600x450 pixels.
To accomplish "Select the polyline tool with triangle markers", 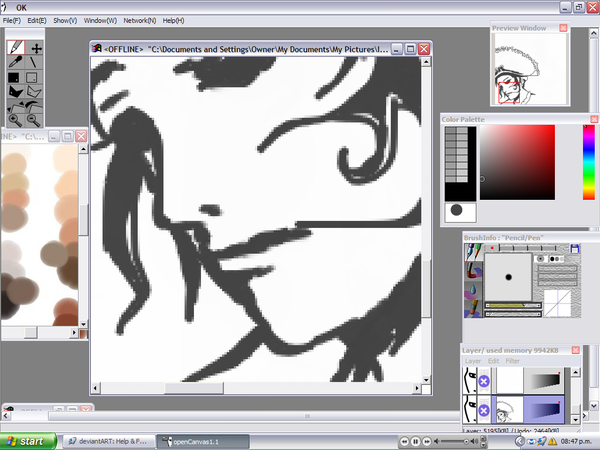I will point(16,106).
